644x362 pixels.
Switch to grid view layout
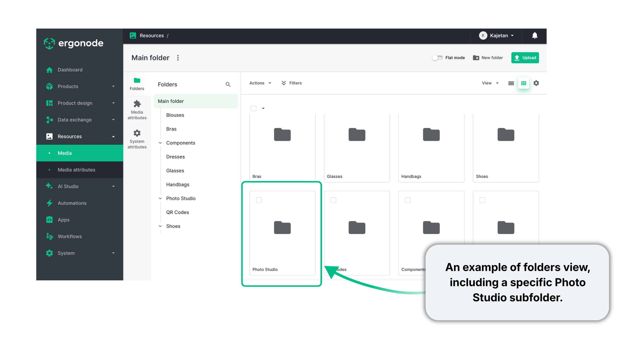pyautogui.click(x=524, y=83)
